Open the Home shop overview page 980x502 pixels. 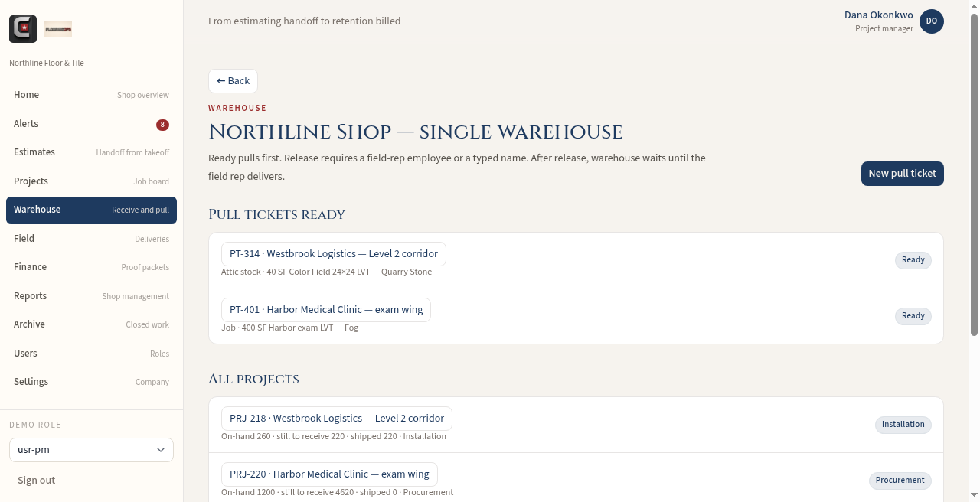click(x=91, y=95)
